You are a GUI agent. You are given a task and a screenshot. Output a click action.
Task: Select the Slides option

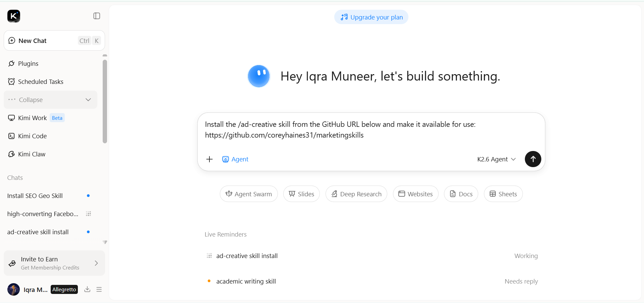[301, 194]
